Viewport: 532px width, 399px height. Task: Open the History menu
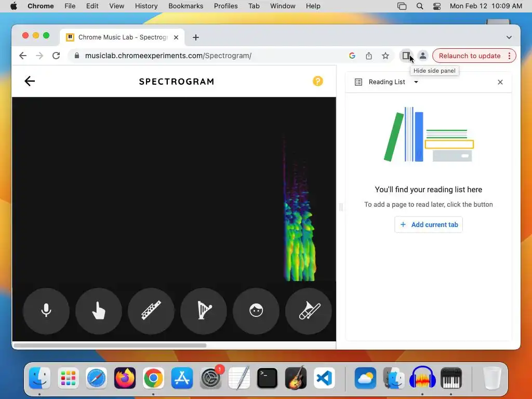(x=146, y=6)
